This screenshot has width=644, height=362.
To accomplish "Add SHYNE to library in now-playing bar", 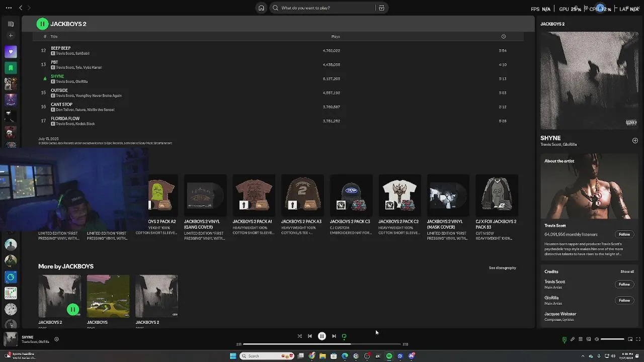I will [56, 339].
